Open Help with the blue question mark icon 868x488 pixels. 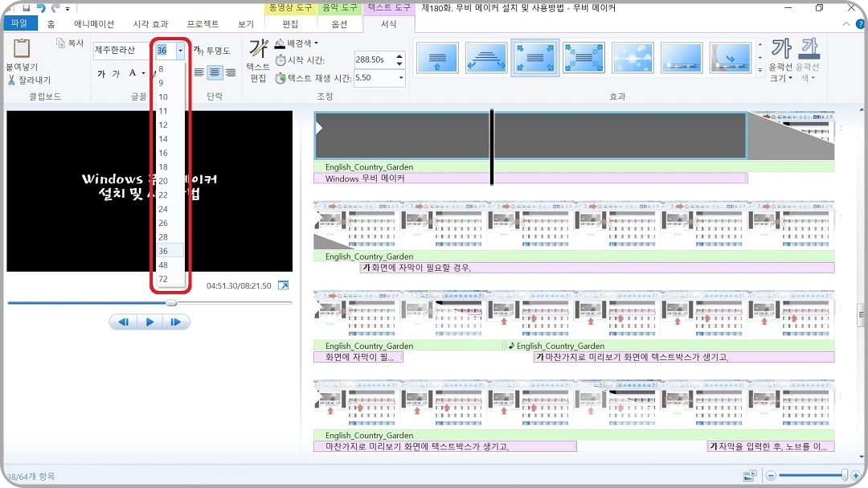pos(860,24)
